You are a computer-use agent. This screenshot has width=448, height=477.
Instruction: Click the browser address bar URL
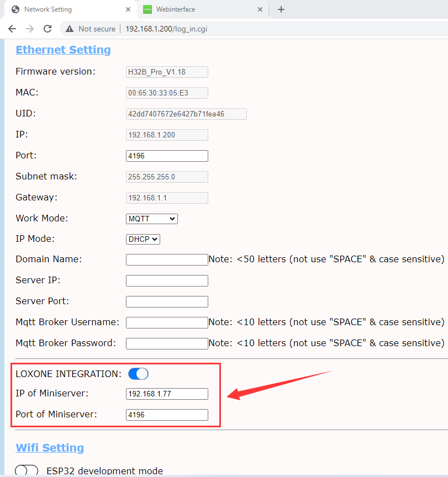click(166, 29)
